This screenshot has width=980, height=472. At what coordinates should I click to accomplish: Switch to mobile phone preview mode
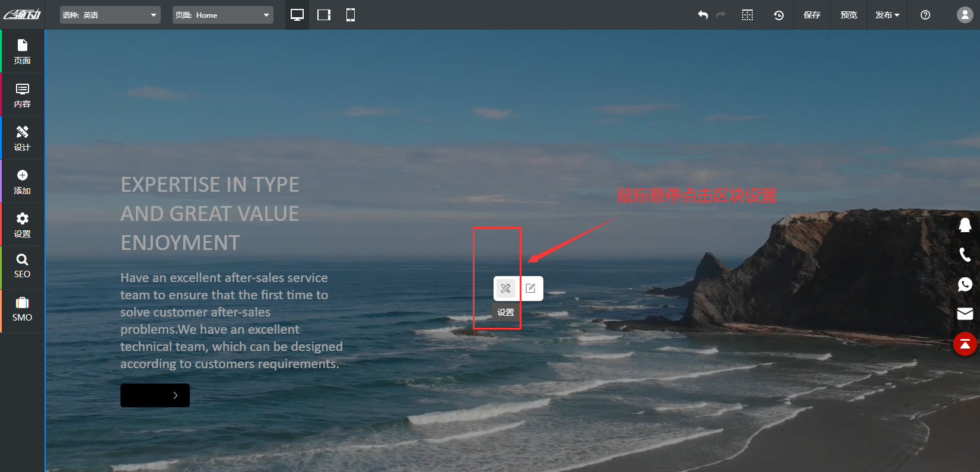[x=351, y=15]
